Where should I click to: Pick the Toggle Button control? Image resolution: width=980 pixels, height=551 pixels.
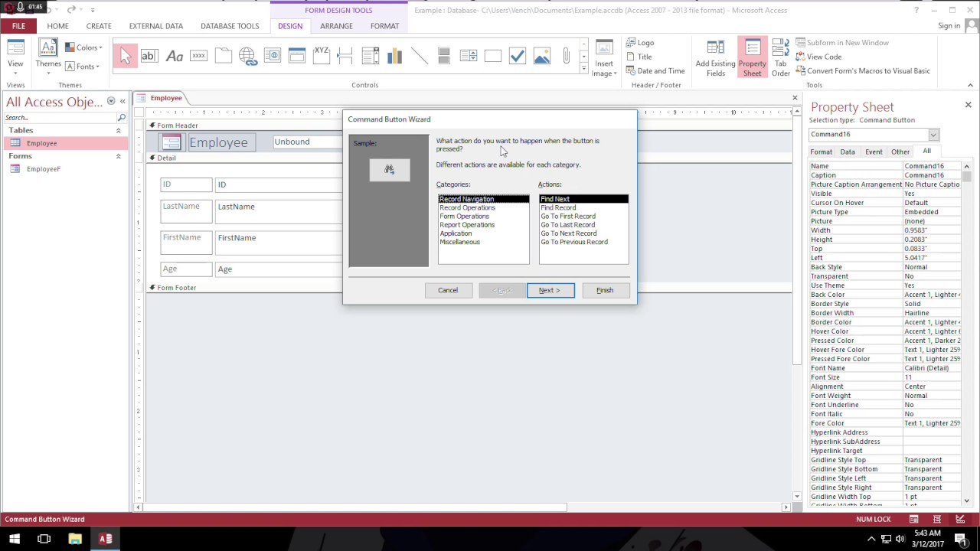pos(443,56)
